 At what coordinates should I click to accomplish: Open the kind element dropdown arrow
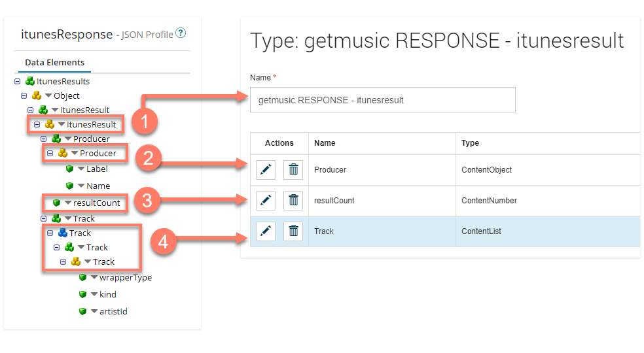pyautogui.click(x=94, y=294)
